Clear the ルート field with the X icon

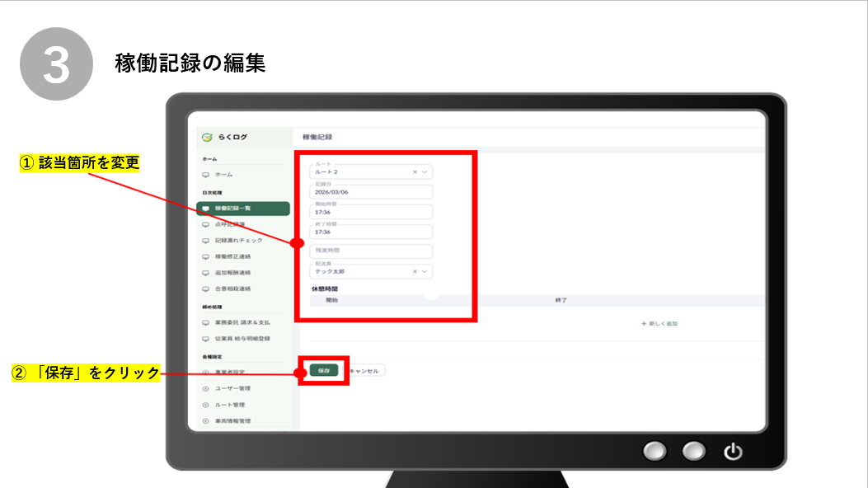pyautogui.click(x=415, y=172)
